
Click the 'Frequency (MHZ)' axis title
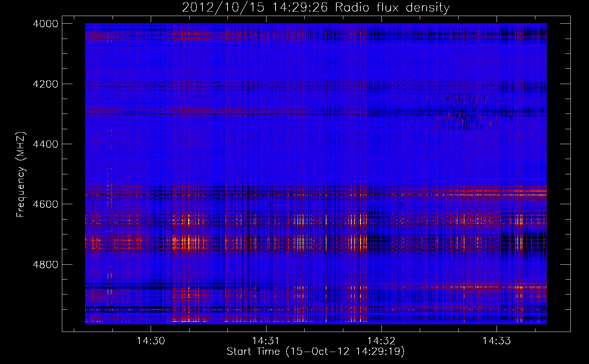click(x=21, y=175)
